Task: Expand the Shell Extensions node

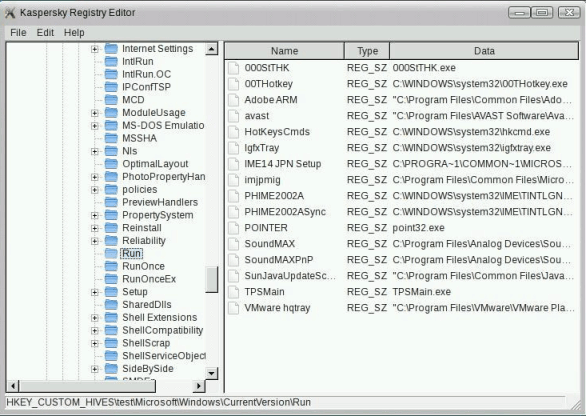Action: 95,318
